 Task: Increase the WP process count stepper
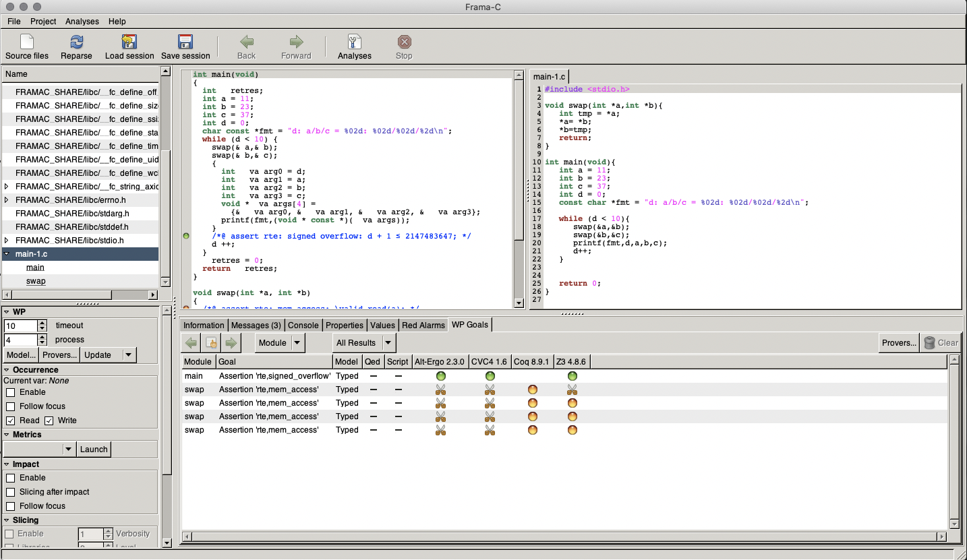click(42, 337)
